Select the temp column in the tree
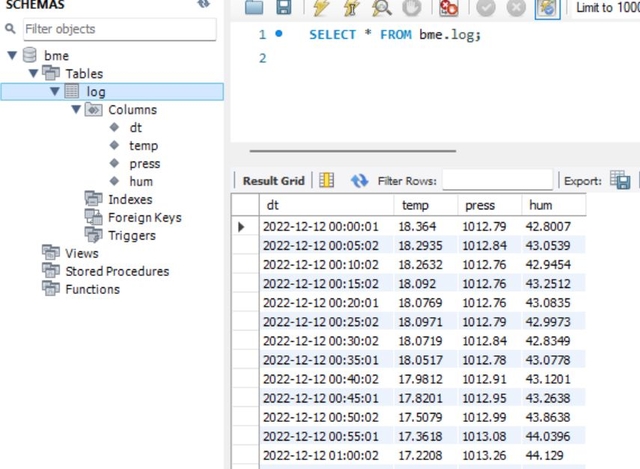This screenshot has height=469, width=640. coord(143,145)
